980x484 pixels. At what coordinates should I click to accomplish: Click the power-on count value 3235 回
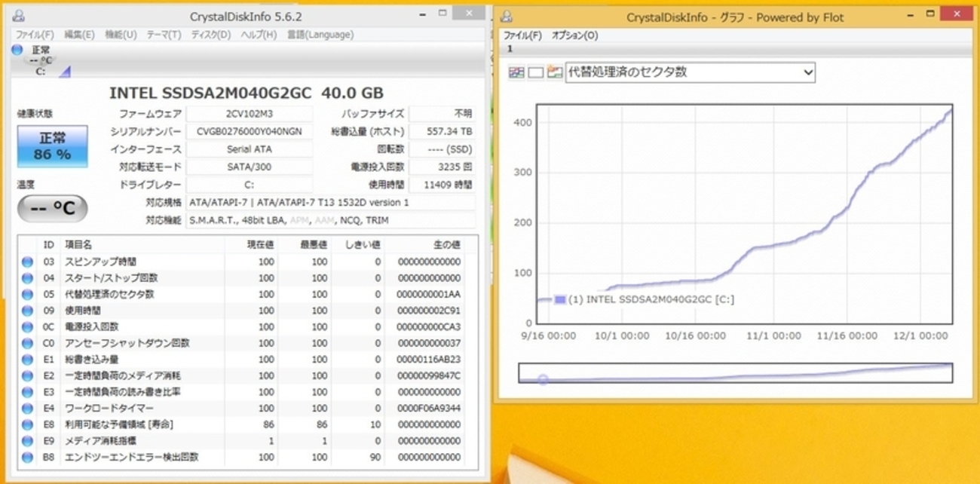[x=443, y=167]
